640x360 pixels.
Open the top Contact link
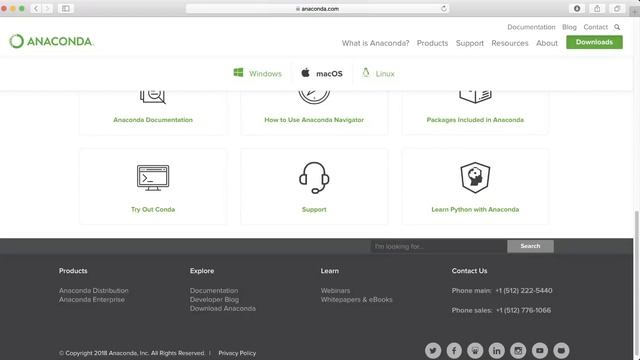pyautogui.click(x=596, y=27)
